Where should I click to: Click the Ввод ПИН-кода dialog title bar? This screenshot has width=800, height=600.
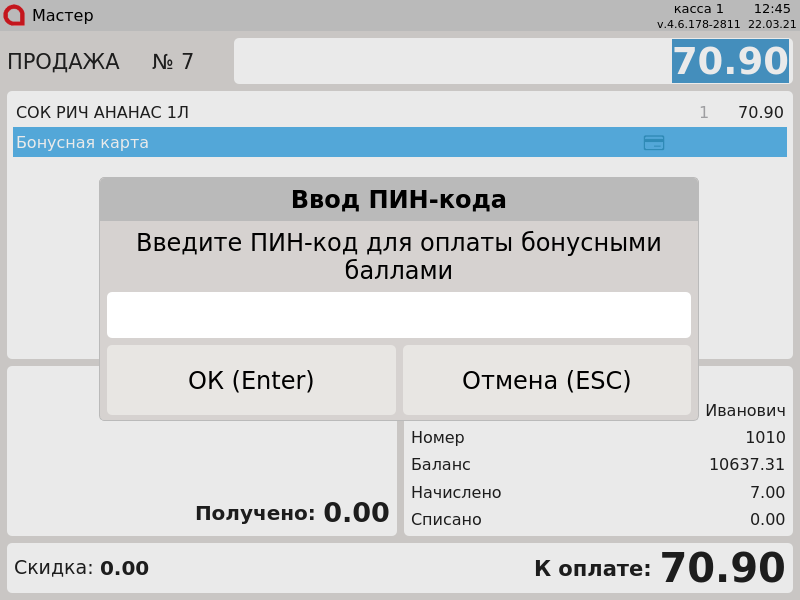click(398, 200)
